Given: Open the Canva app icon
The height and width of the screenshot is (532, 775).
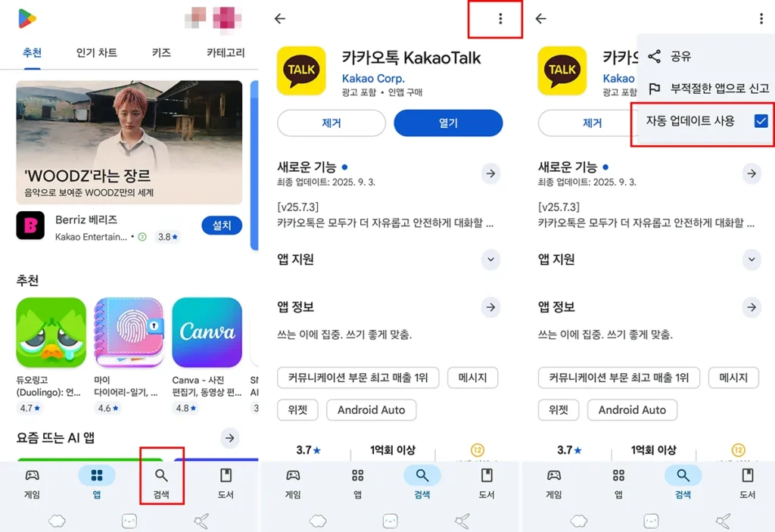Looking at the screenshot, I should 207,332.
